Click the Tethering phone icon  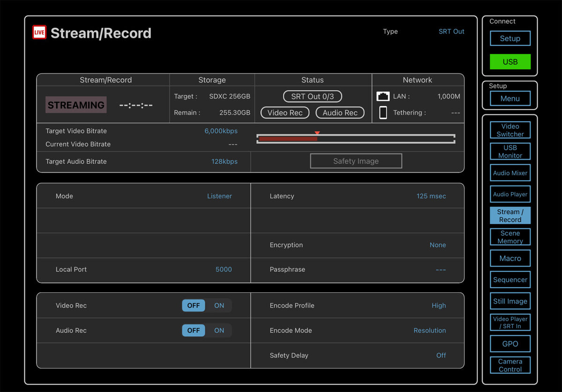click(383, 113)
